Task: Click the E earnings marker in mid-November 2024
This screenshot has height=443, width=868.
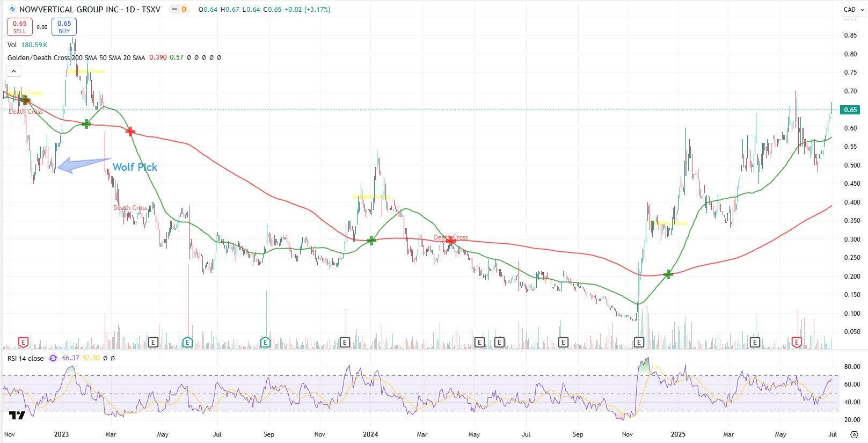Action: [639, 342]
